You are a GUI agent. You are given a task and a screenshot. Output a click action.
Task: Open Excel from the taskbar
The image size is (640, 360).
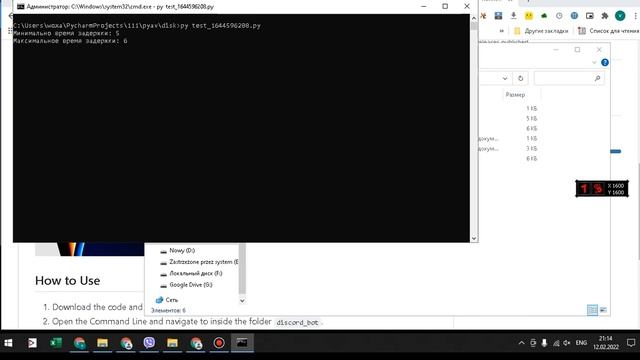[56, 343]
